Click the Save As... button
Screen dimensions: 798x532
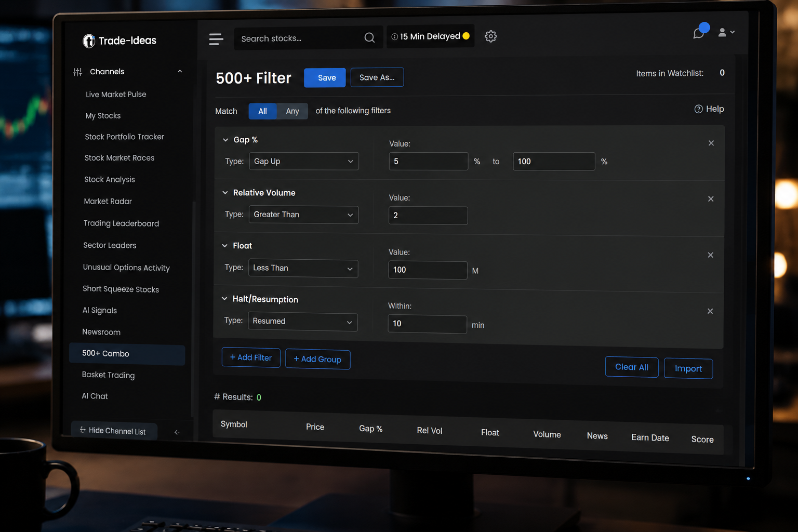pos(377,77)
